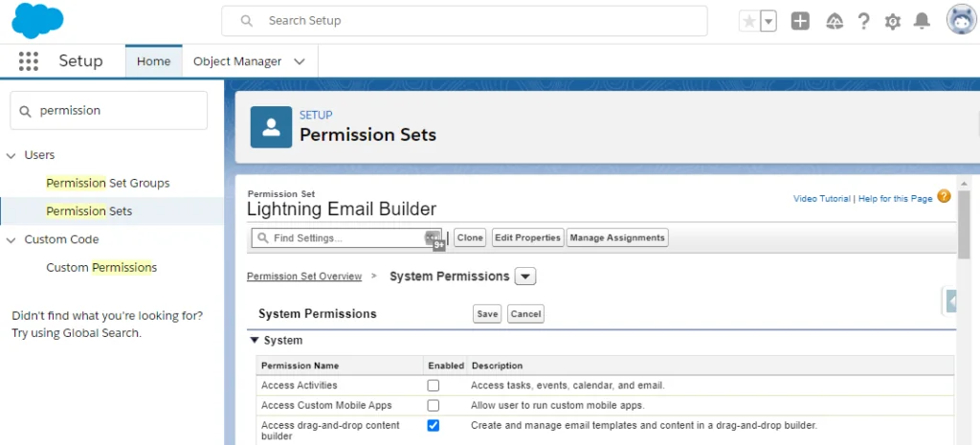Open the App Launcher grid icon
The width and height of the screenshot is (980, 445).
(x=29, y=61)
